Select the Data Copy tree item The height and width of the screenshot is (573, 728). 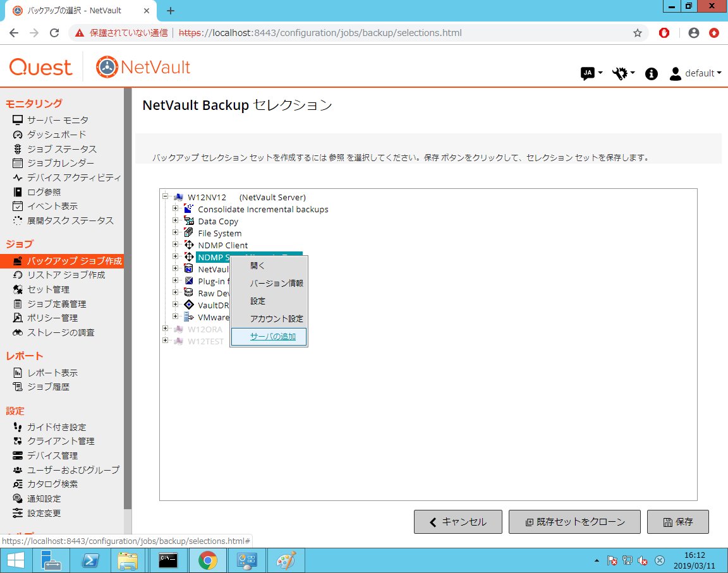click(218, 221)
